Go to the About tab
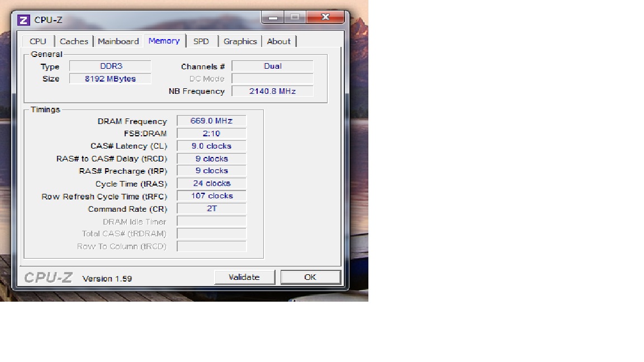Viewport: 644px width, 362px height. [279, 41]
